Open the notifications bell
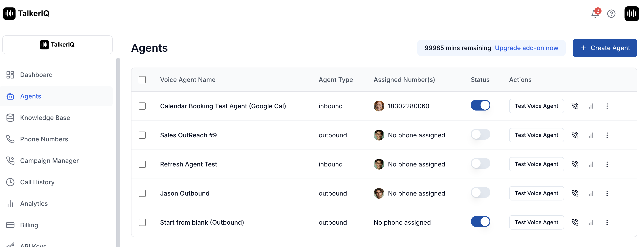Screen dimensions: 644x247 coord(595,13)
